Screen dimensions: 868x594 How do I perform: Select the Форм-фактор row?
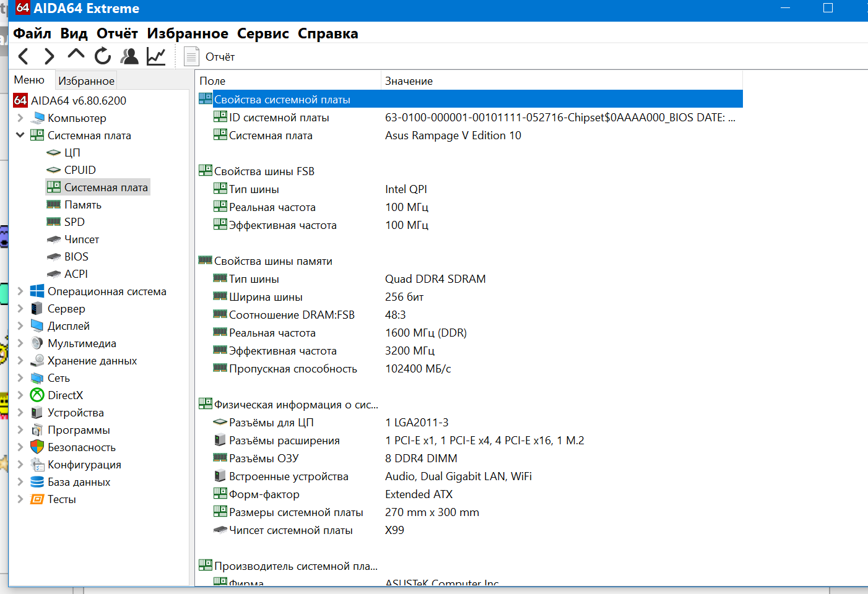click(470, 494)
